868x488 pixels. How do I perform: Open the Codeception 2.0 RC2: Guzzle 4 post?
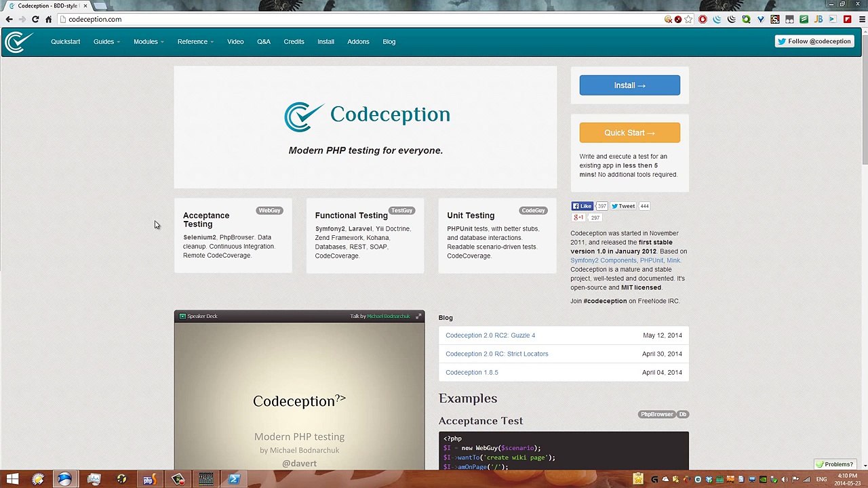[490, 335]
